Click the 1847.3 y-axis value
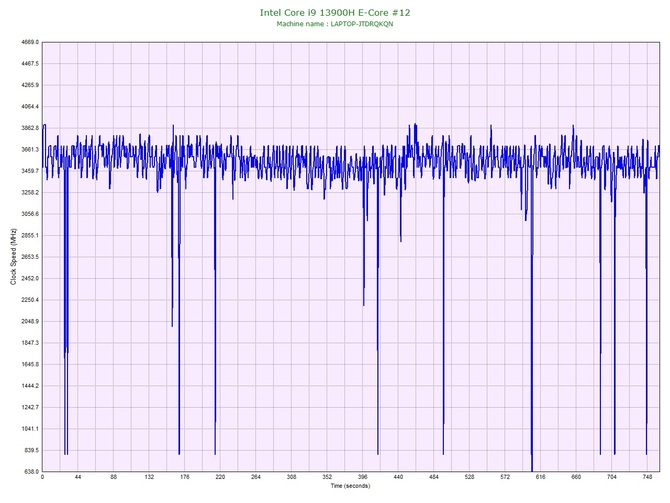The height and width of the screenshot is (503, 670). [x=30, y=343]
